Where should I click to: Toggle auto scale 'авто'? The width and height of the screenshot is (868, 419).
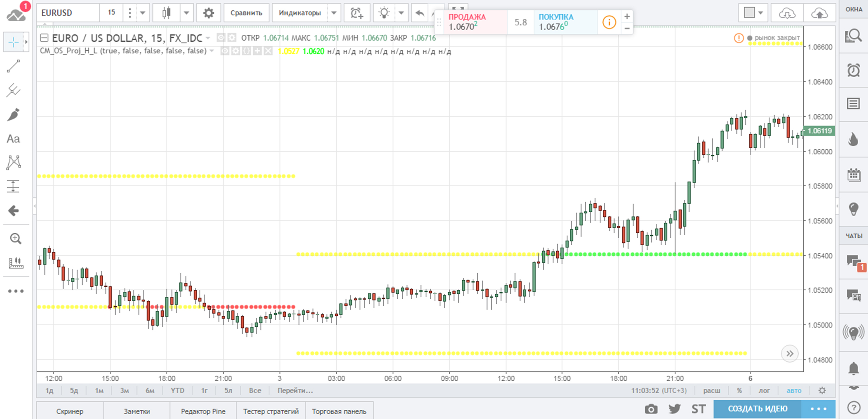[794, 391]
